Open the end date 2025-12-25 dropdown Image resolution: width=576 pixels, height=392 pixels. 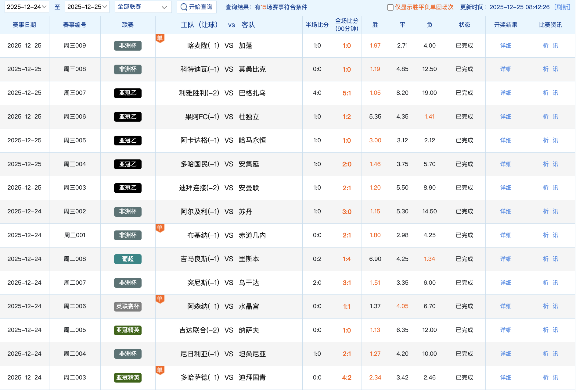tap(87, 7)
